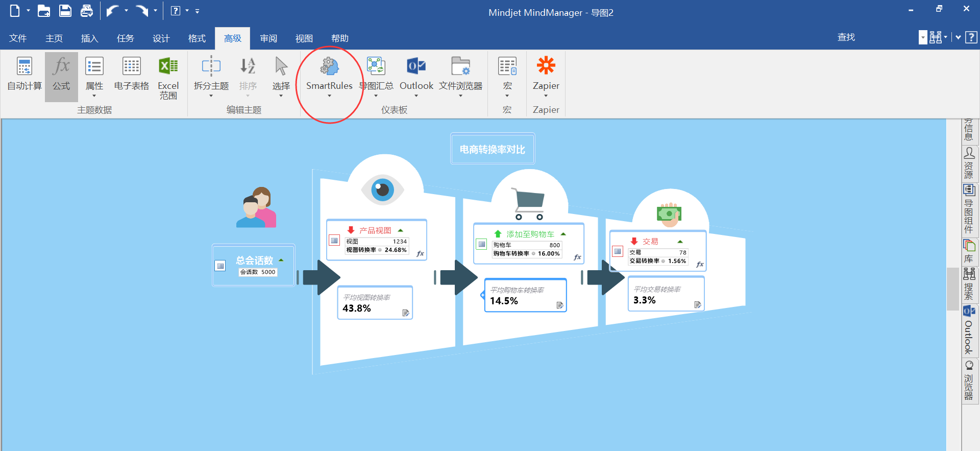
Task: Expand the Macro (宏) dropdown
Action: coord(507,96)
